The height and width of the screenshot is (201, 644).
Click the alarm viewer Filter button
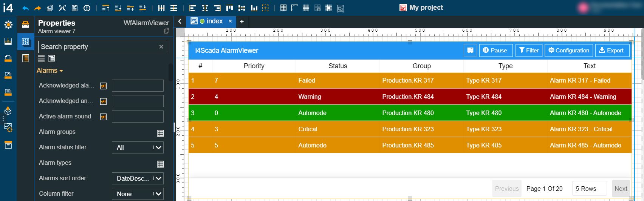tap(529, 51)
